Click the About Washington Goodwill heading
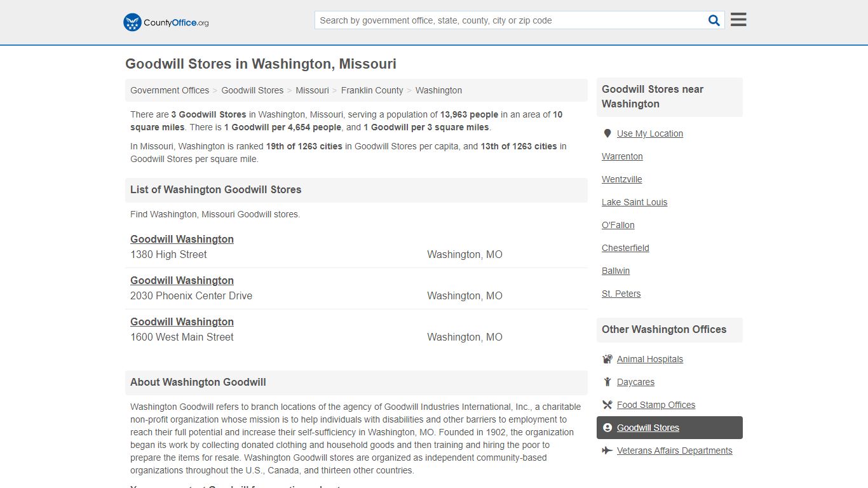This screenshot has height=488, width=868. (x=198, y=382)
